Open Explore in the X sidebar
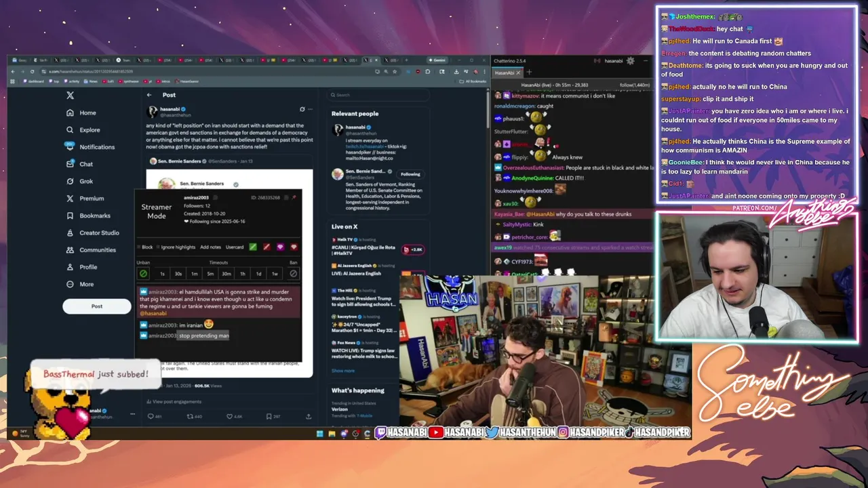Screen dimensions: 868x488 (x=83, y=130)
